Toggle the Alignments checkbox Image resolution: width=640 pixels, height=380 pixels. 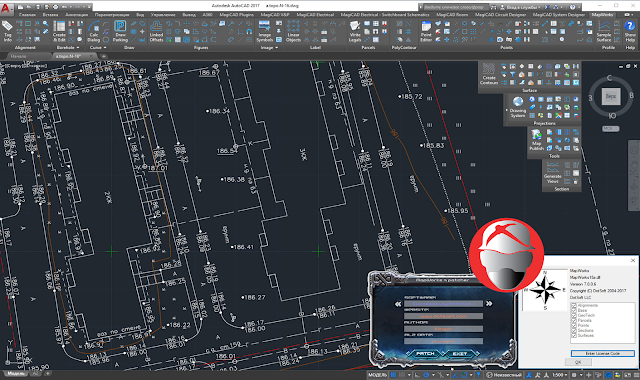pos(574,305)
